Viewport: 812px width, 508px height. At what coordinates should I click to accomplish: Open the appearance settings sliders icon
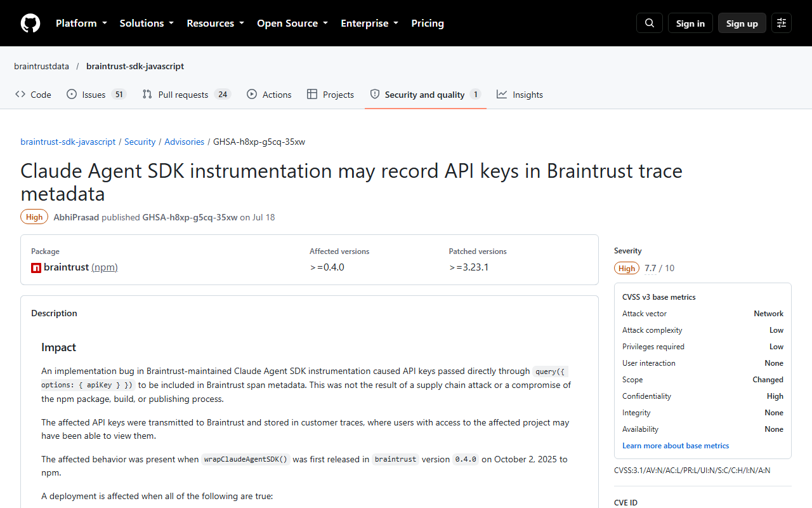coord(782,23)
